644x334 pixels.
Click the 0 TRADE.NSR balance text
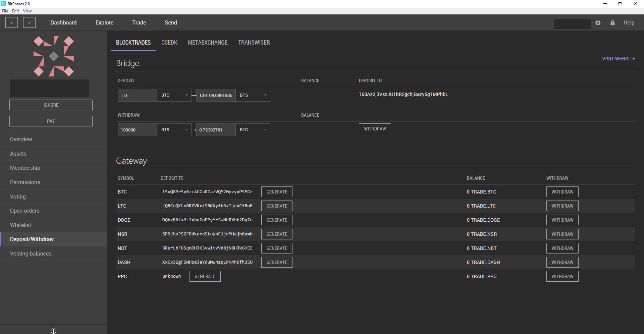point(482,234)
